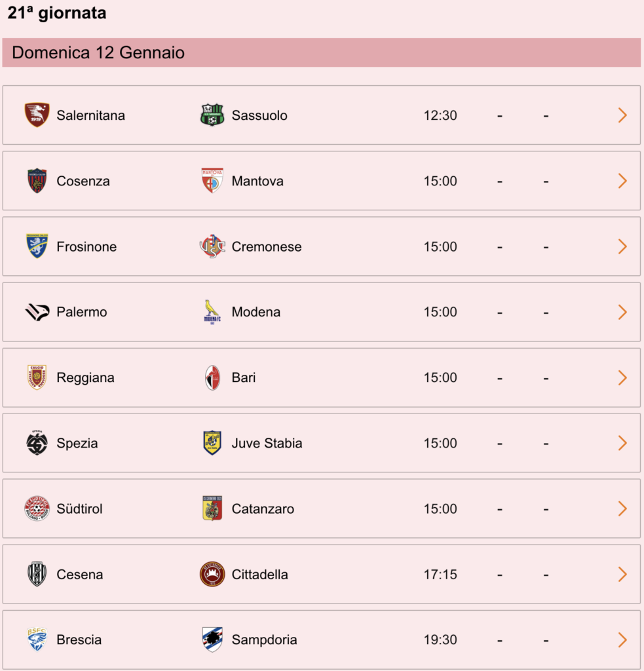Select the Juve Stabia crest

click(212, 443)
